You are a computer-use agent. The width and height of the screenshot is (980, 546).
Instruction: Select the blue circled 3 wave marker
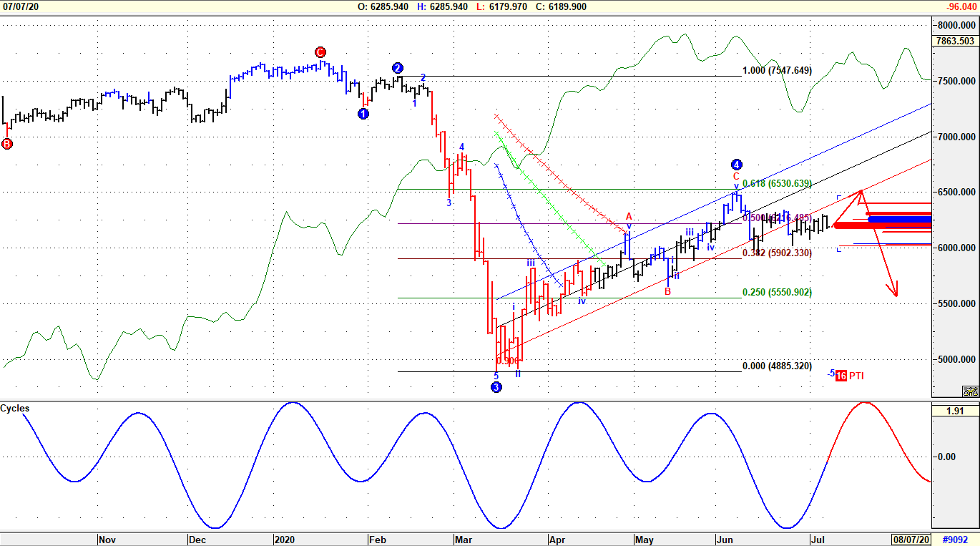coord(496,387)
